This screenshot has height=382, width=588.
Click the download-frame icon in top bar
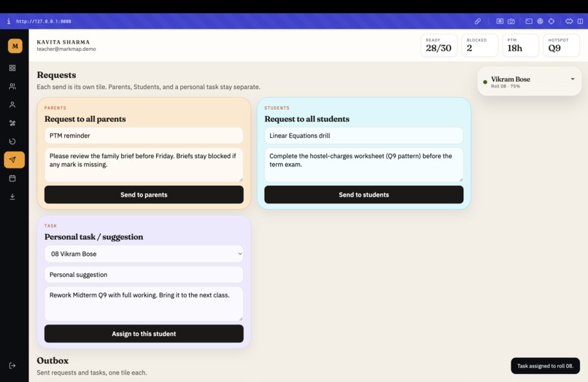click(500, 21)
